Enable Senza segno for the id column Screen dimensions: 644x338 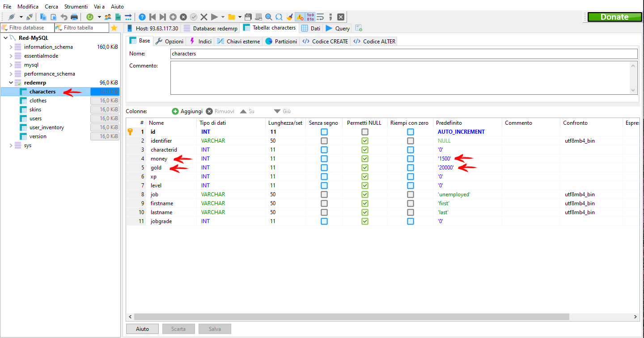click(324, 132)
